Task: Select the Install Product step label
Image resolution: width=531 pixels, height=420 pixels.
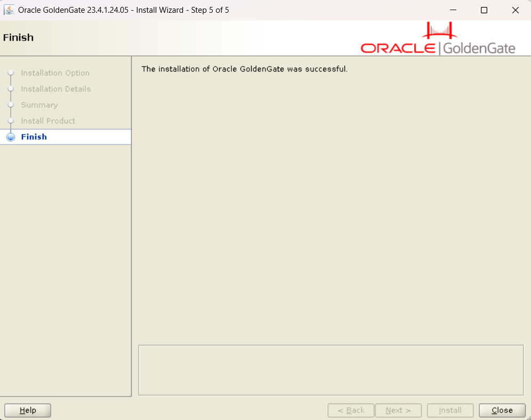Action: click(x=48, y=121)
